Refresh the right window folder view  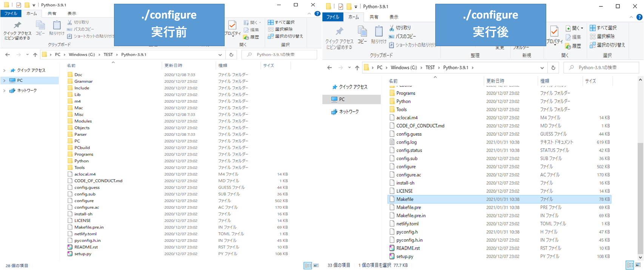tap(553, 68)
